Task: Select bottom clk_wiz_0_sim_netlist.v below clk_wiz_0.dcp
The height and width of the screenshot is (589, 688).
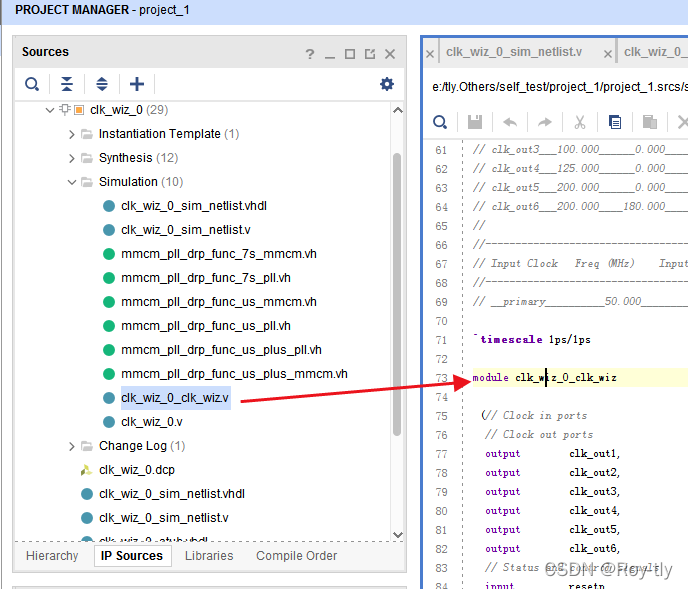Action: [x=164, y=518]
